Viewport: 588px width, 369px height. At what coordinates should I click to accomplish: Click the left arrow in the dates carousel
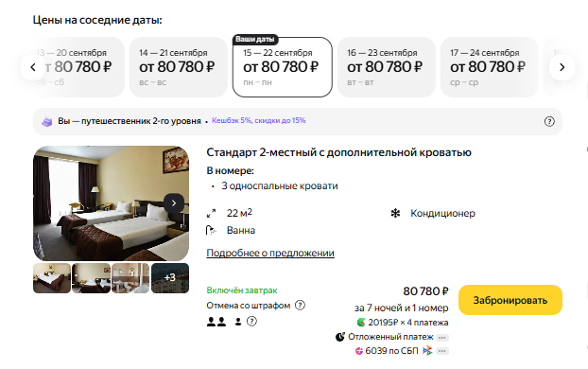tap(33, 67)
